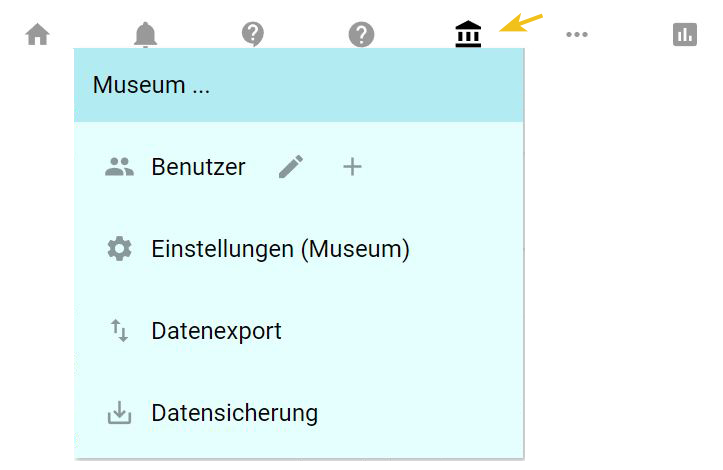The width and height of the screenshot is (723, 470).
Task: Click the download tray backup icon
Action: click(119, 413)
